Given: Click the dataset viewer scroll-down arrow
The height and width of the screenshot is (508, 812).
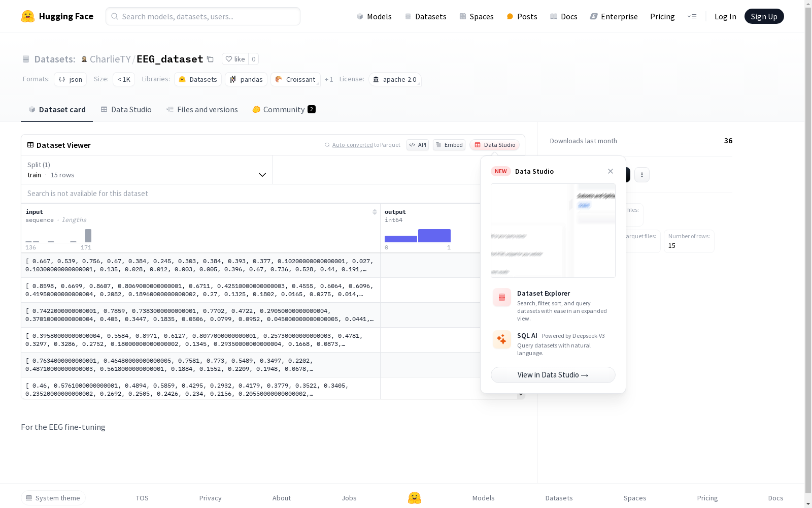Looking at the screenshot, I should click(x=521, y=395).
